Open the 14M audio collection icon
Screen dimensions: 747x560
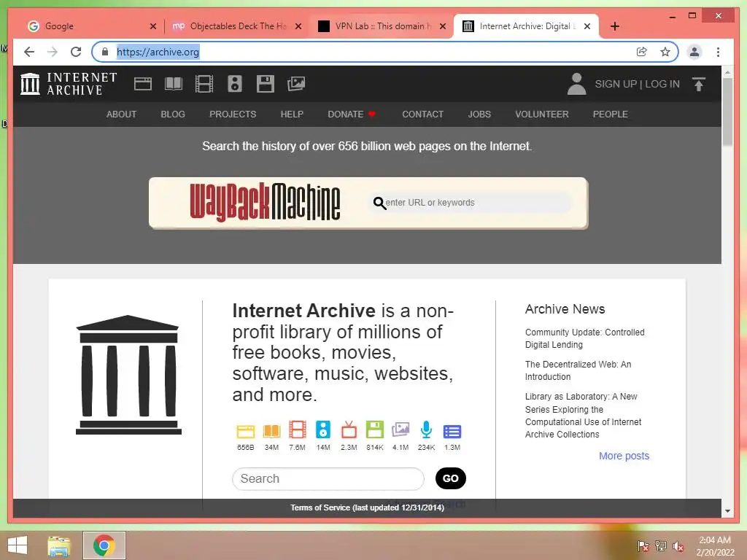[x=323, y=429]
